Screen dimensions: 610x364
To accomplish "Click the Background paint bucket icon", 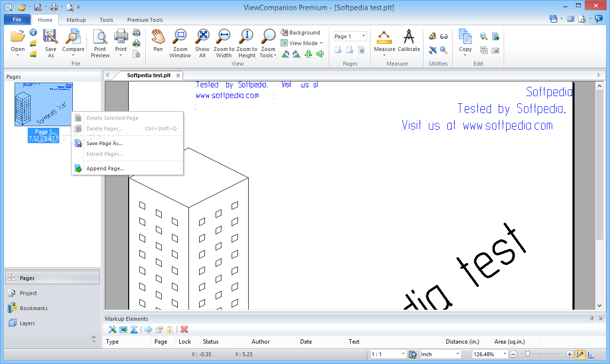I will pos(285,33).
